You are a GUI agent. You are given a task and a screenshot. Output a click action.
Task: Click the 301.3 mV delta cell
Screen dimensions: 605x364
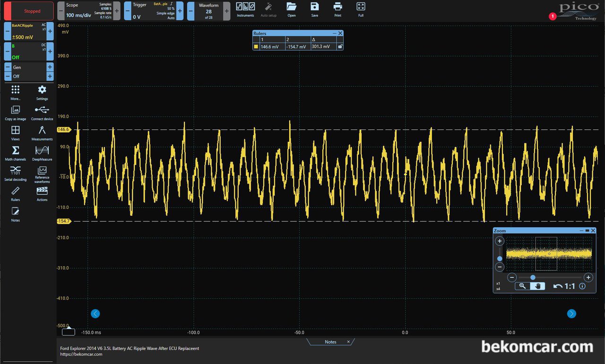323,46
